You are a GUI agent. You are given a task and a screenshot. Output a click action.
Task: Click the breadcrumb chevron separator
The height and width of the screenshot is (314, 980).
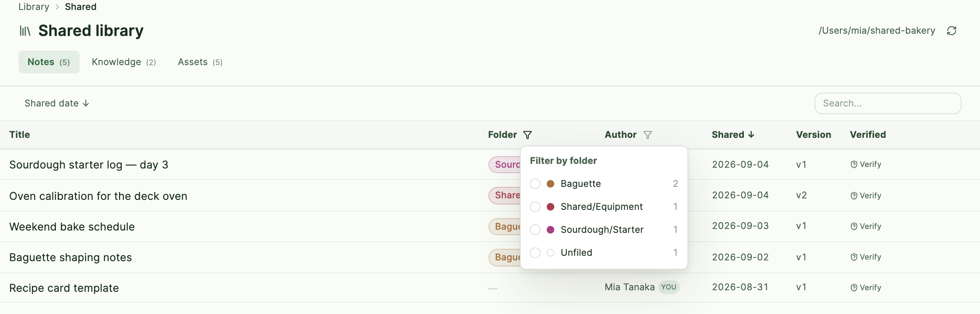pyautogui.click(x=57, y=7)
